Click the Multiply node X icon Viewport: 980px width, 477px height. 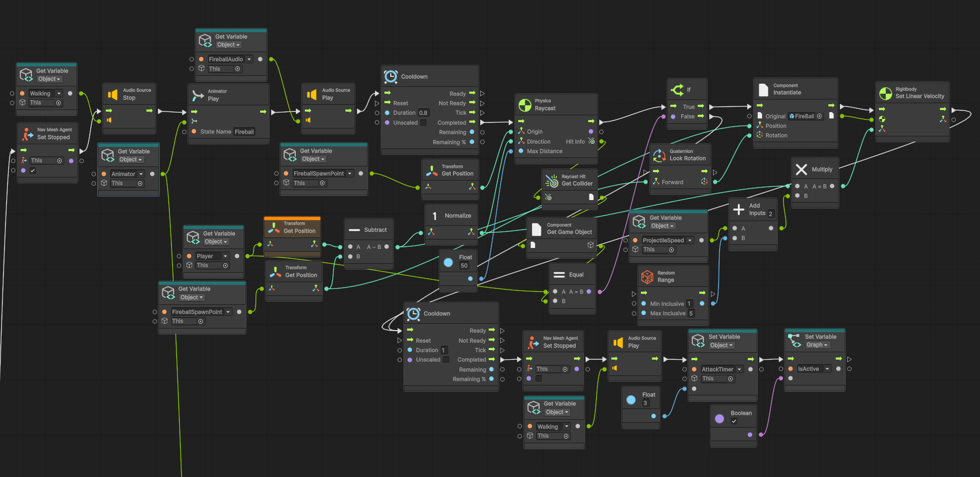point(801,170)
